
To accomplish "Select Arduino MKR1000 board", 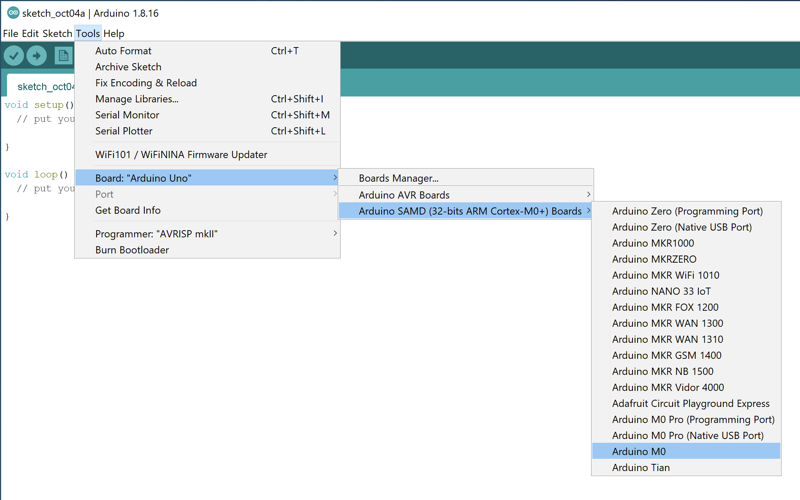I will pos(686,243).
